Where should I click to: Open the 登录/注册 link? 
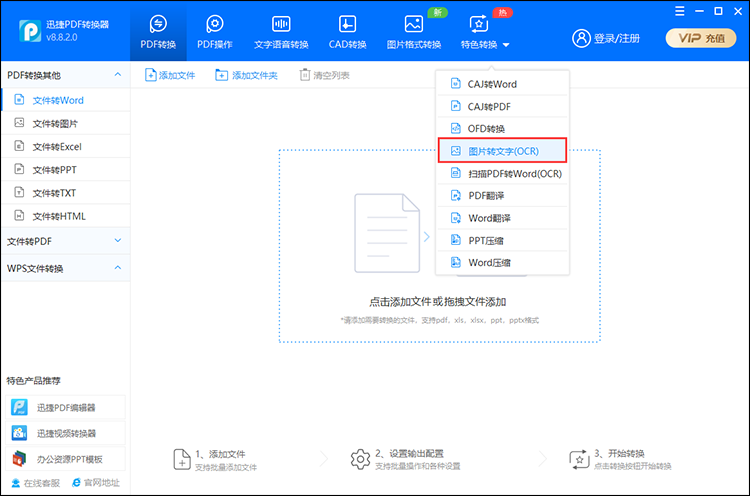[617, 38]
